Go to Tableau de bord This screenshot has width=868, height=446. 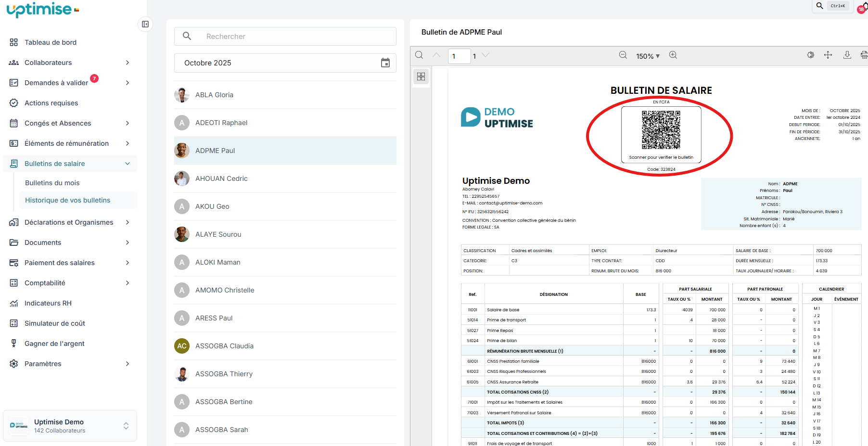tap(51, 42)
